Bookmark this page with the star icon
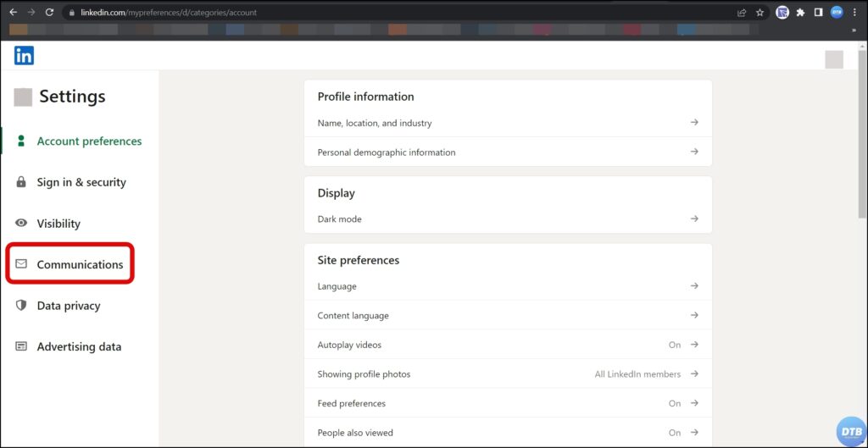The height and width of the screenshot is (448, 868). pos(760,13)
